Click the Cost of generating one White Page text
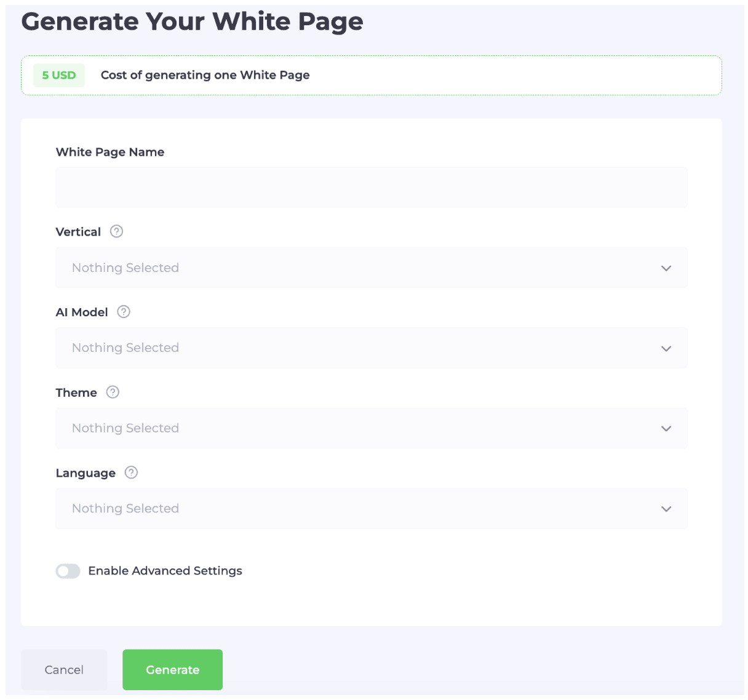Image resolution: width=748 pixels, height=700 pixels. coord(205,75)
